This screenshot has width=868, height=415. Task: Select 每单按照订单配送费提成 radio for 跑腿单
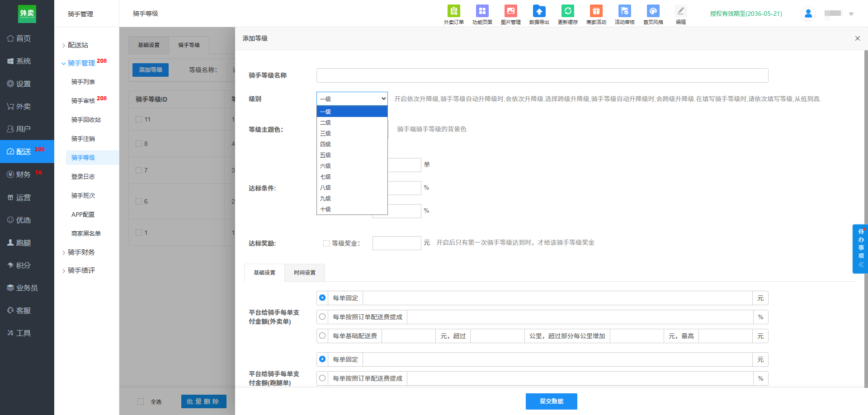322,378
